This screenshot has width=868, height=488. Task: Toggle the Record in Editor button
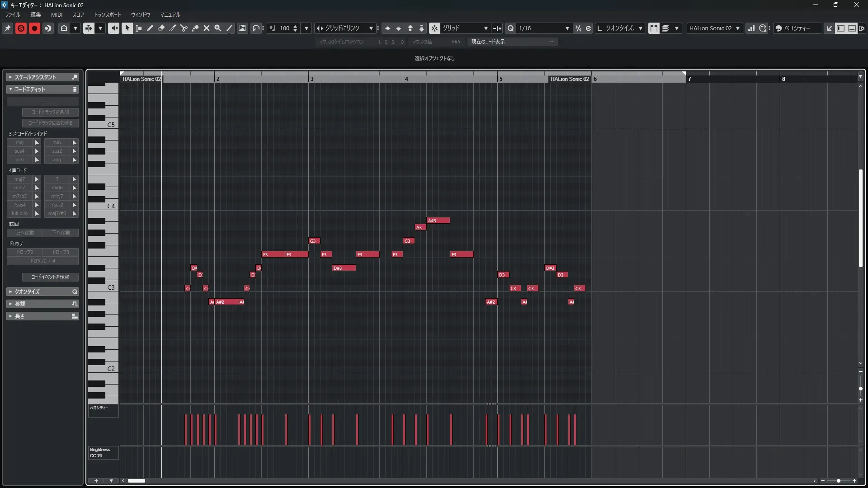pos(34,28)
